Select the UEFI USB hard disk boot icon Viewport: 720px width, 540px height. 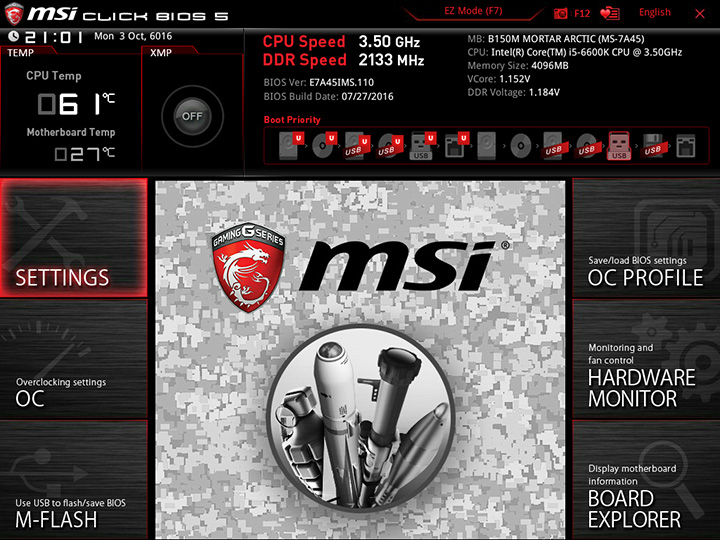[357, 146]
